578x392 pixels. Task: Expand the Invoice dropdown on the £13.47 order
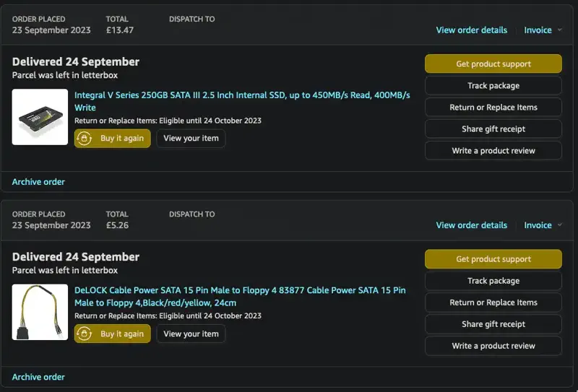(x=543, y=30)
